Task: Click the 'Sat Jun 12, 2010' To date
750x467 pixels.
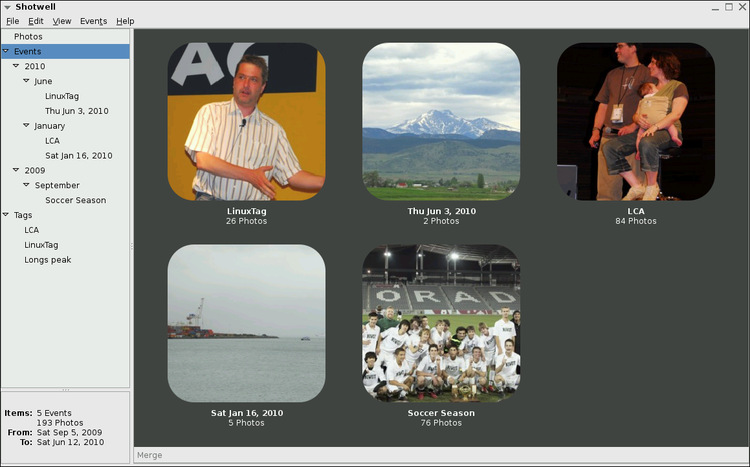Action: click(70, 442)
